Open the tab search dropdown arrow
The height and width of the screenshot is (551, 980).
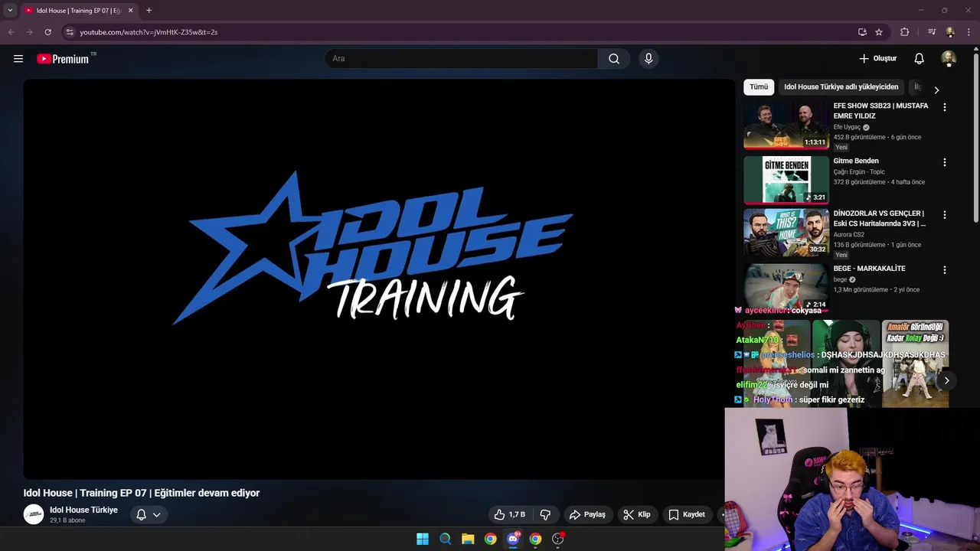[10, 11]
